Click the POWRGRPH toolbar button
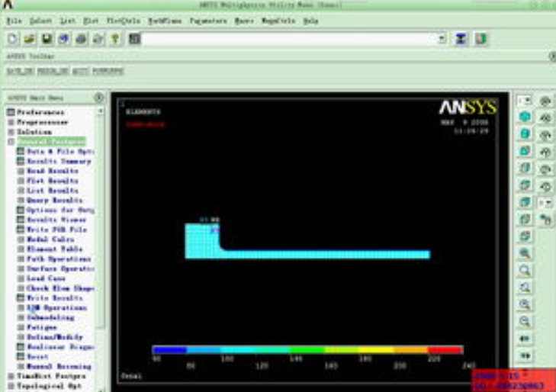Image resolution: width=556 pixels, height=392 pixels. [108, 71]
